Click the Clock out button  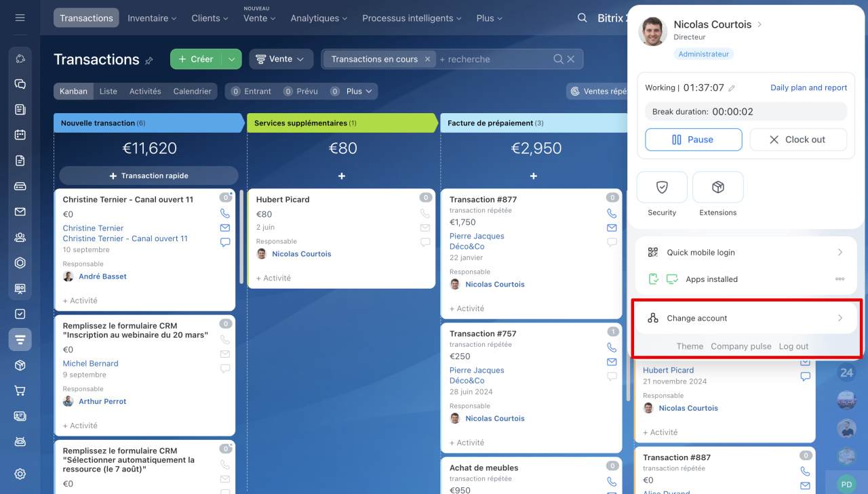pos(797,140)
